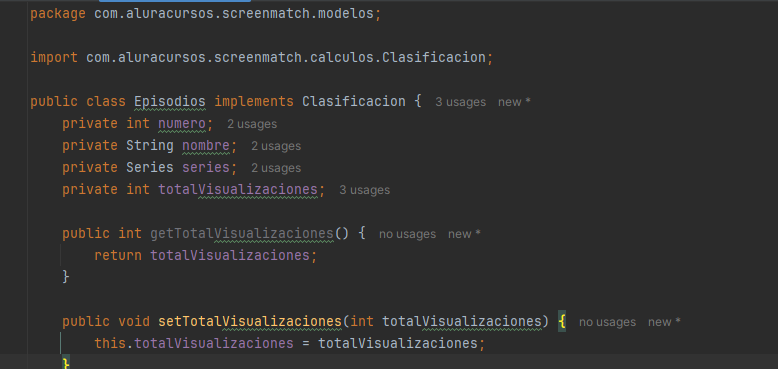Click new * hint beside setTotalVisualizaciones method
Viewport: 778px width, 369px height.
[664, 322]
